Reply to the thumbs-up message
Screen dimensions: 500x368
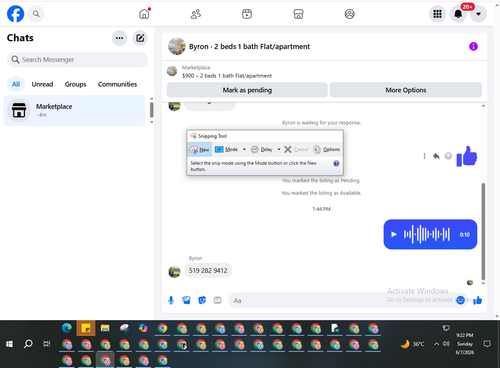(436, 156)
